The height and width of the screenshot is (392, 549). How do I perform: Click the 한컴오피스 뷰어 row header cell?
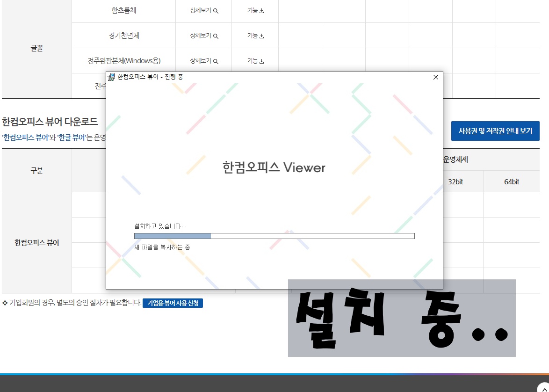pos(37,243)
